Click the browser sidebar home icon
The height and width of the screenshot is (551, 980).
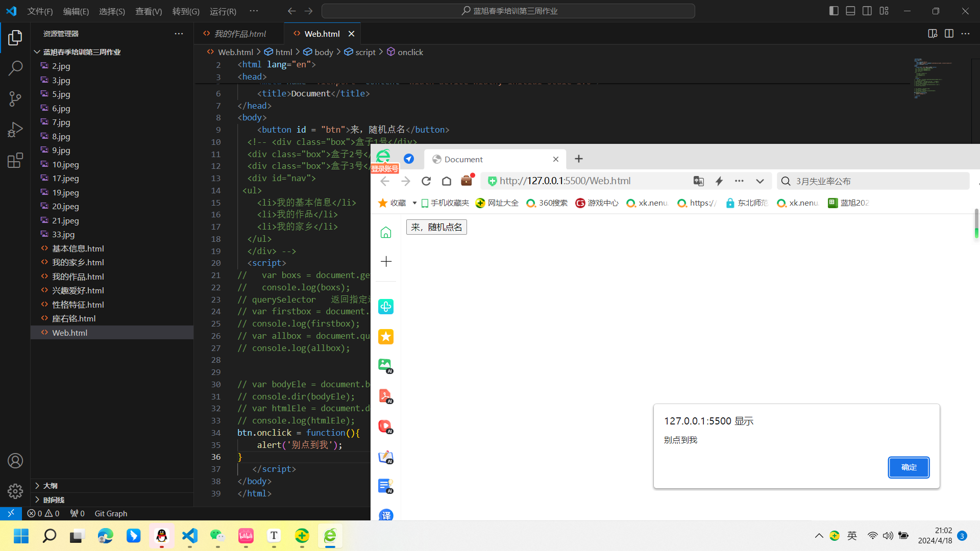(386, 233)
